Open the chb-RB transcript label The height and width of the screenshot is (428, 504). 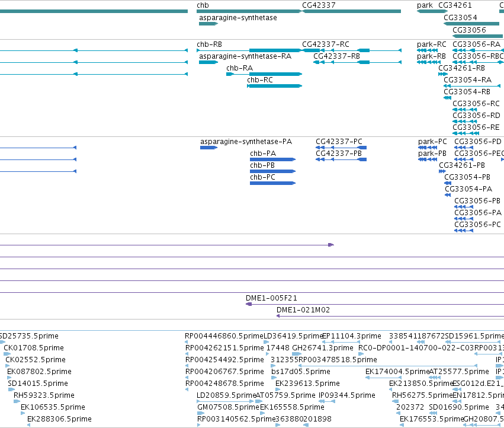tap(209, 44)
